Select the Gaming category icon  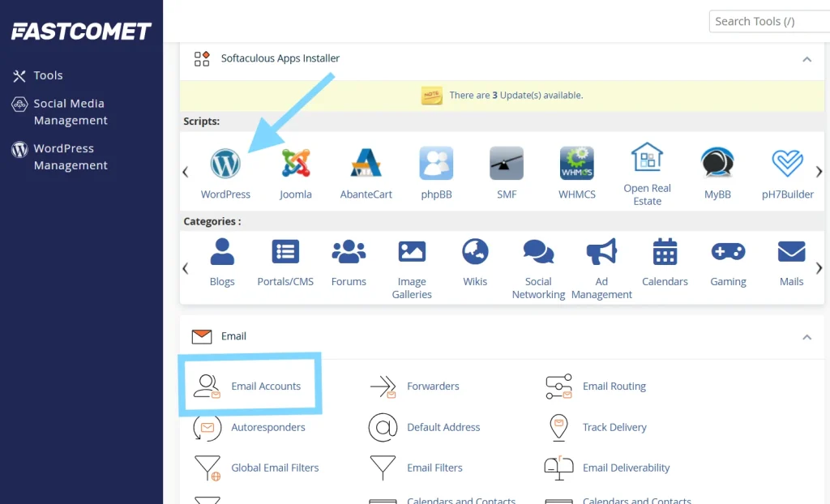click(727, 251)
